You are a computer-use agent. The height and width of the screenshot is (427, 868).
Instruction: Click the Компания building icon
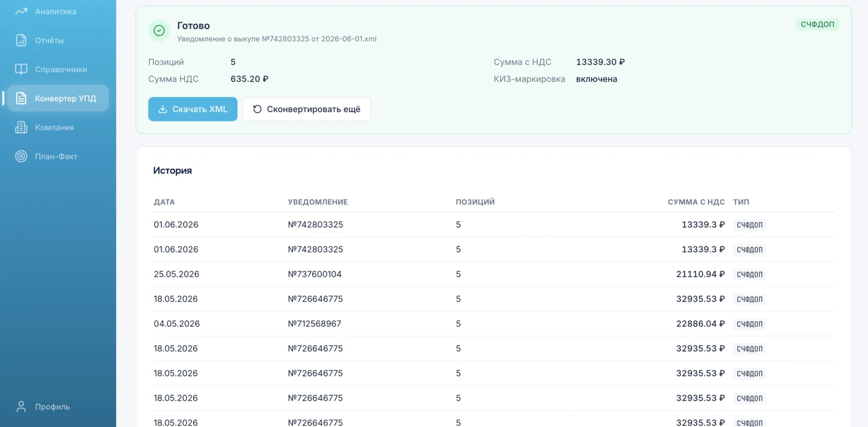[21, 127]
